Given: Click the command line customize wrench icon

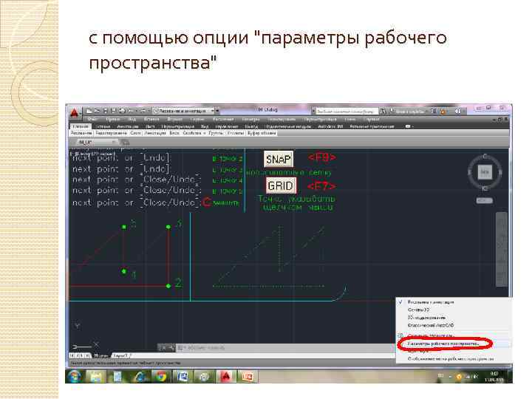Looking at the screenshot, I should (171, 348).
